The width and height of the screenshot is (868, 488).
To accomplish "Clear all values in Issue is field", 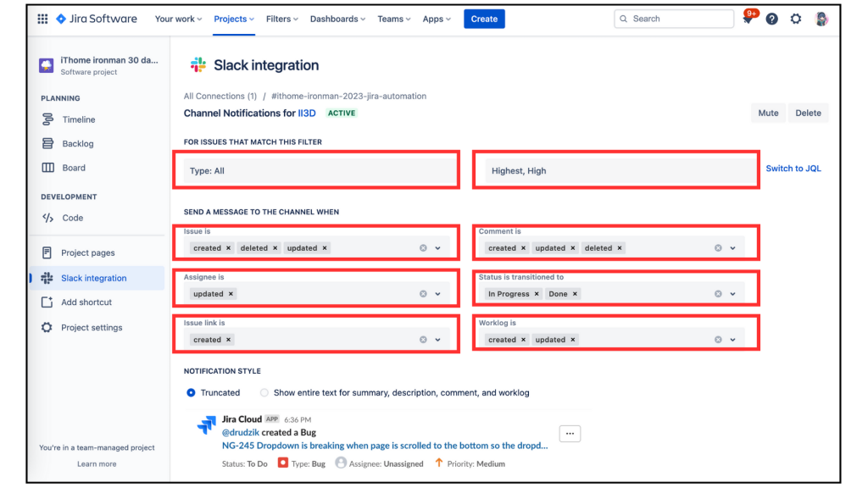I will pos(423,248).
